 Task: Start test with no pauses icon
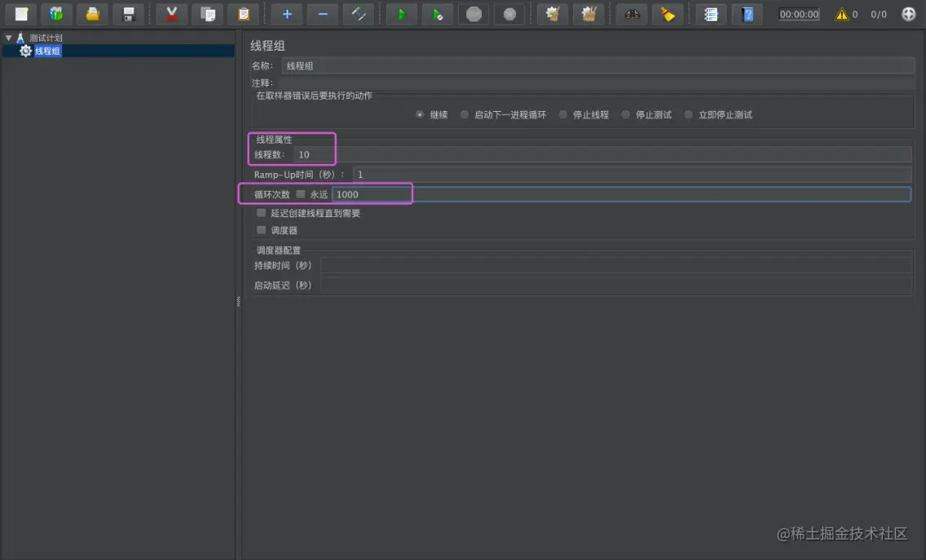pos(438,14)
